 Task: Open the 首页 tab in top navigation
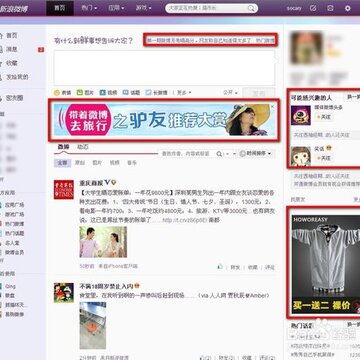tap(60, 8)
